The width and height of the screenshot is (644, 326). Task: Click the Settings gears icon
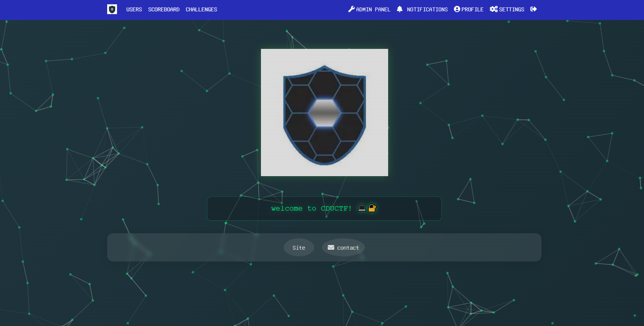[493, 9]
